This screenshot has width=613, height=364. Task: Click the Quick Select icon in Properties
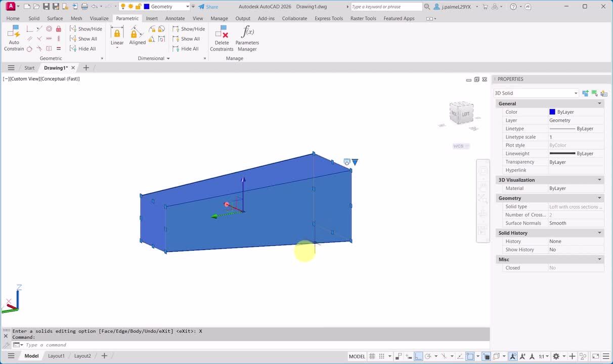click(604, 93)
